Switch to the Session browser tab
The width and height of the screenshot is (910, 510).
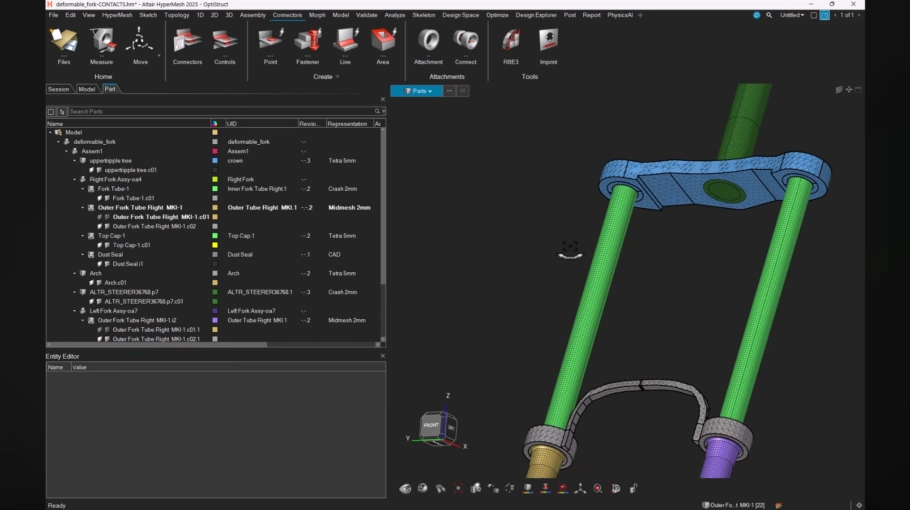coord(59,89)
